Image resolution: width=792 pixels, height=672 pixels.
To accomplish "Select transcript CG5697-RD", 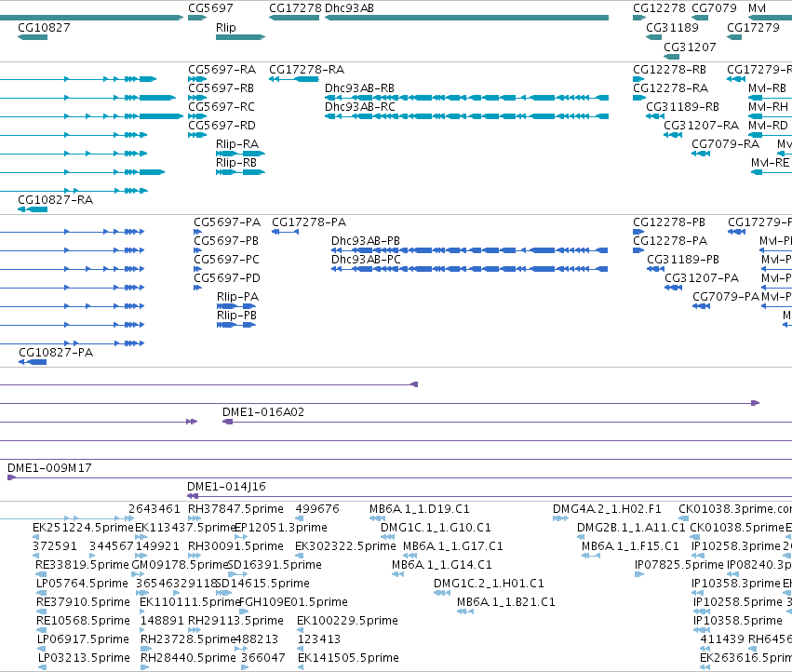I will click(x=197, y=135).
